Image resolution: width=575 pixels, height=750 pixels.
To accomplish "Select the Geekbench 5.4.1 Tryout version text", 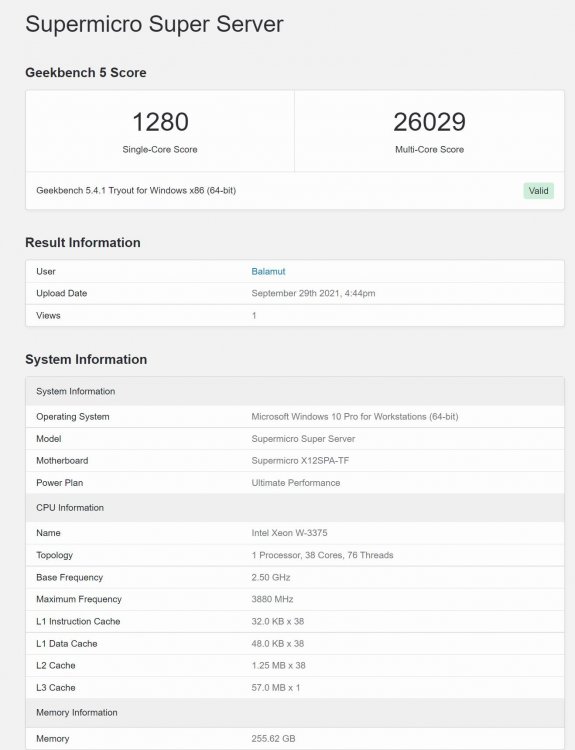I will 136,190.
